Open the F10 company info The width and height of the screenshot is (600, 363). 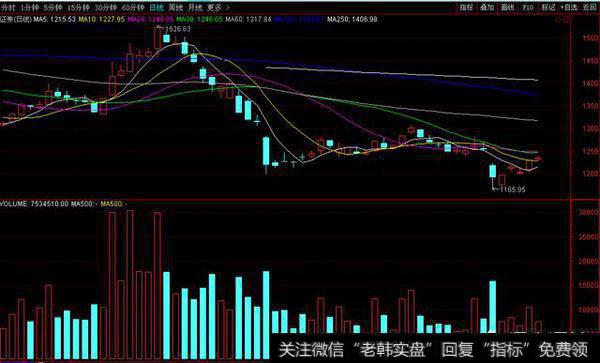pos(528,7)
